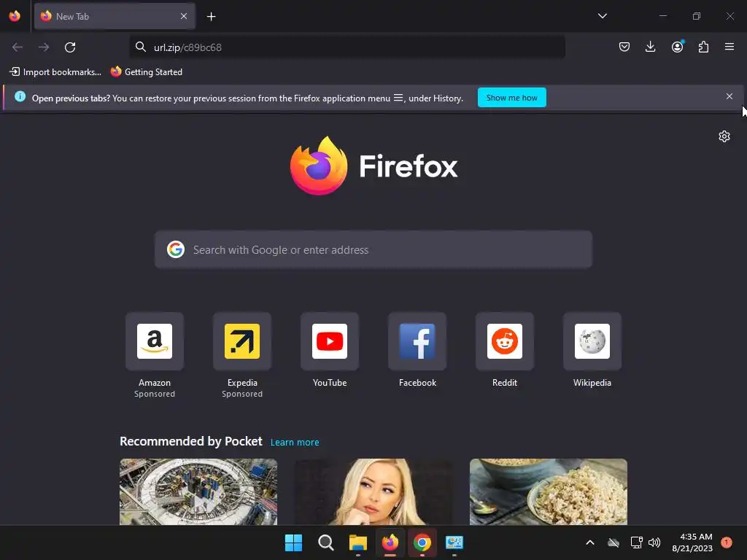Go back with the back arrow

point(18,47)
